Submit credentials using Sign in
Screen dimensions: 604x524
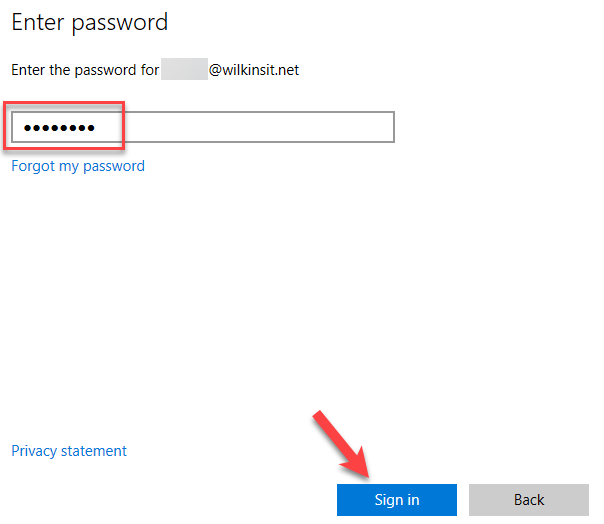[396, 500]
